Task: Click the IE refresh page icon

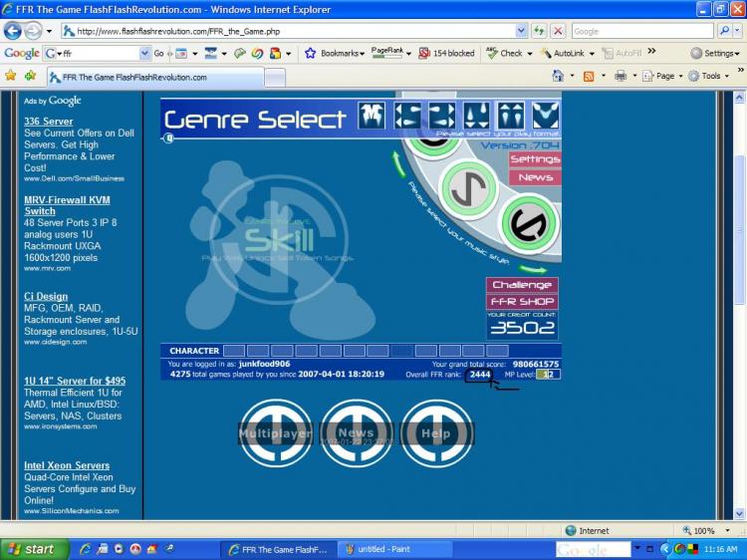Action: click(539, 31)
